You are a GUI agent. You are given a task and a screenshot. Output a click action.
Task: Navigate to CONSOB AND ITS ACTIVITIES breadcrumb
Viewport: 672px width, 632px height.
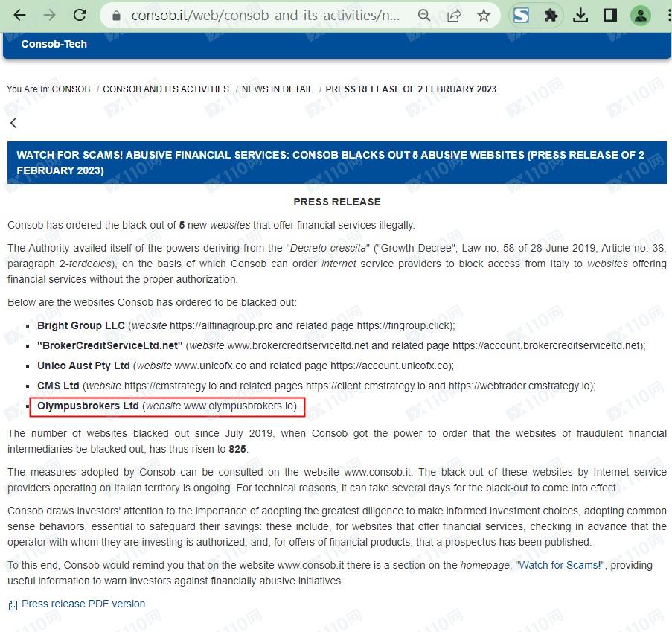click(166, 89)
